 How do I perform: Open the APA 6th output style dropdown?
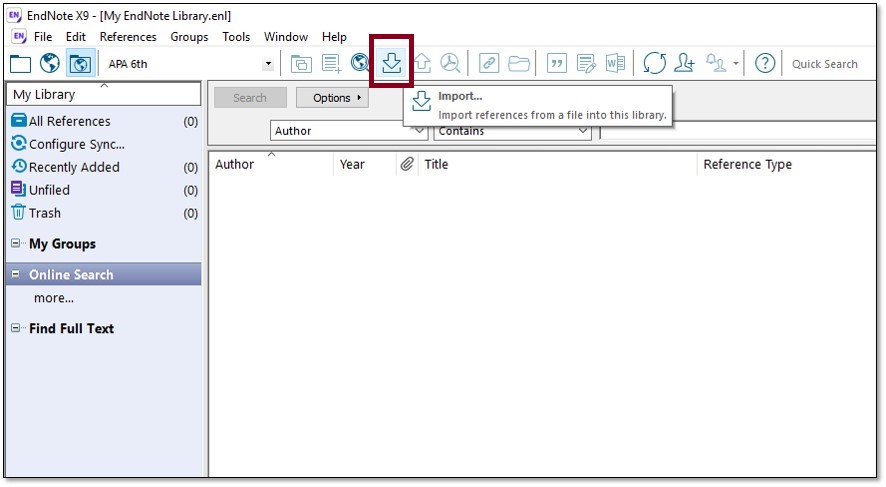pyautogui.click(x=268, y=64)
